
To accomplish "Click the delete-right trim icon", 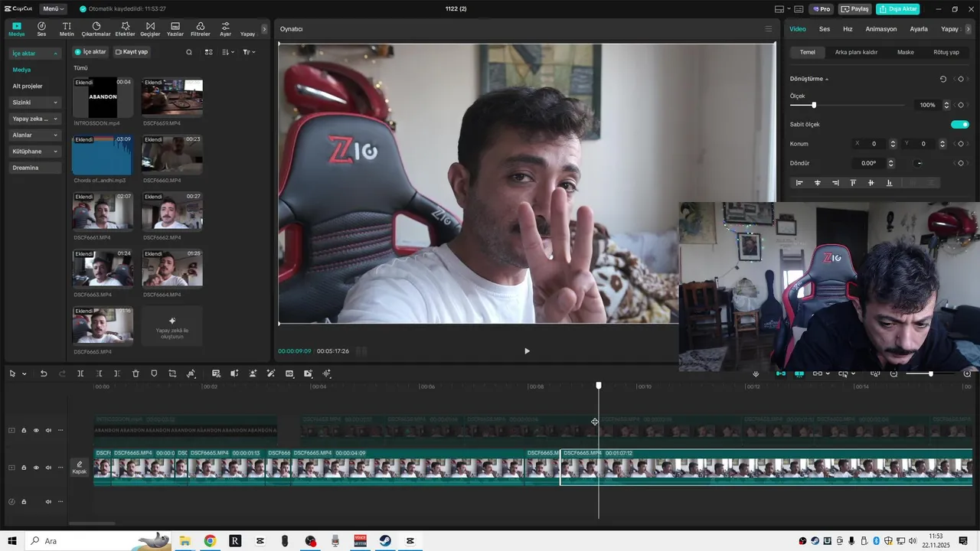I will (117, 373).
